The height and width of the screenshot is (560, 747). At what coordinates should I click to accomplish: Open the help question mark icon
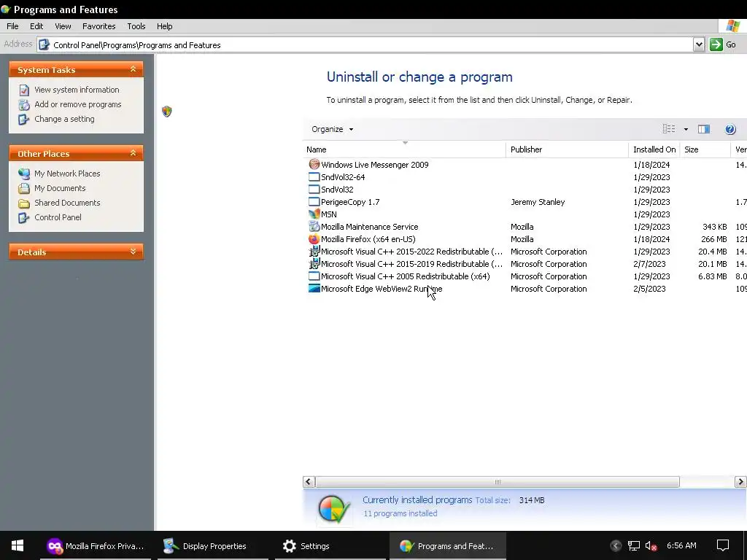(729, 129)
